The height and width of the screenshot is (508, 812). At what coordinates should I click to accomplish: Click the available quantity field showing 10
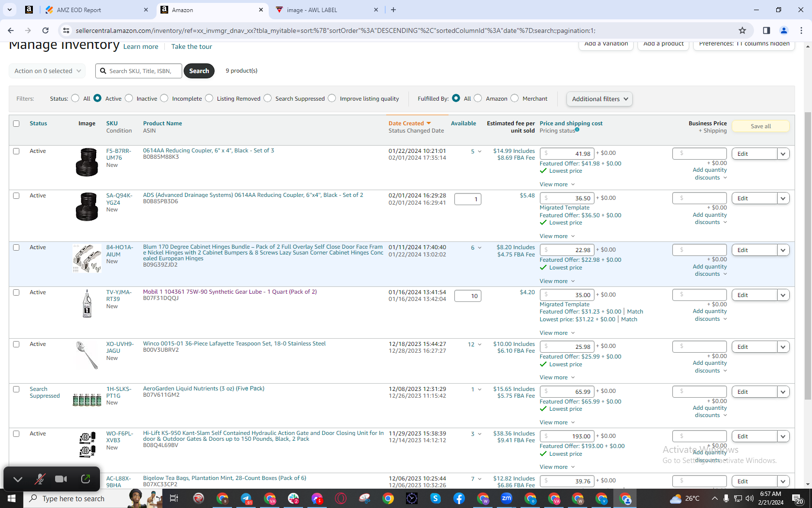tap(468, 296)
